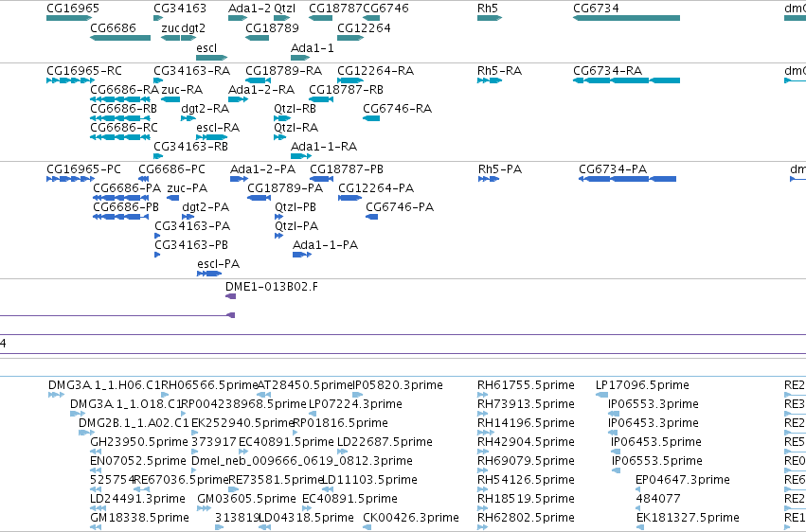
Task: Click the CG6734-RA transcript glyph
Action: (x=626, y=80)
